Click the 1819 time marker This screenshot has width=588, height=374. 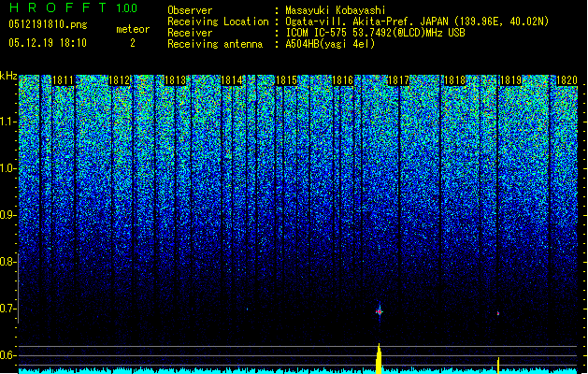(510, 80)
